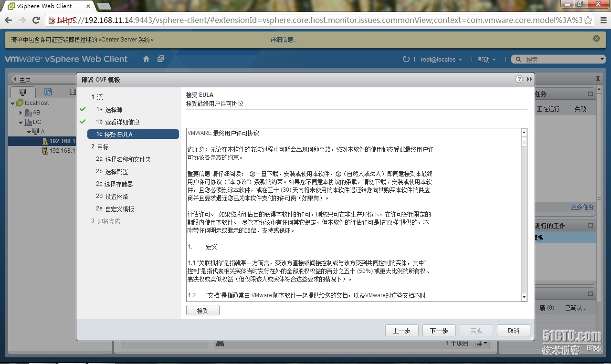
Task: Open 详细信息 link in notification bar
Action: [x=284, y=40]
